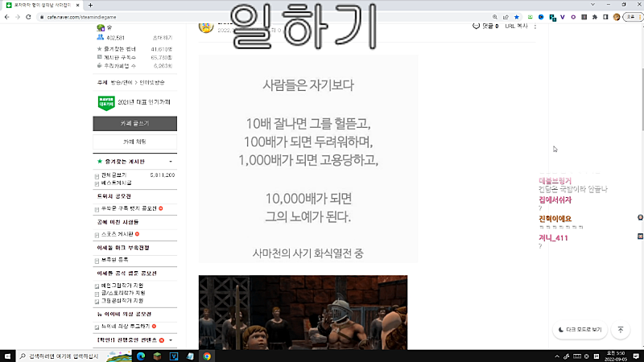The height and width of the screenshot is (362, 644).
Task: Click the cafe tree grade icon
Action: click(101, 27)
